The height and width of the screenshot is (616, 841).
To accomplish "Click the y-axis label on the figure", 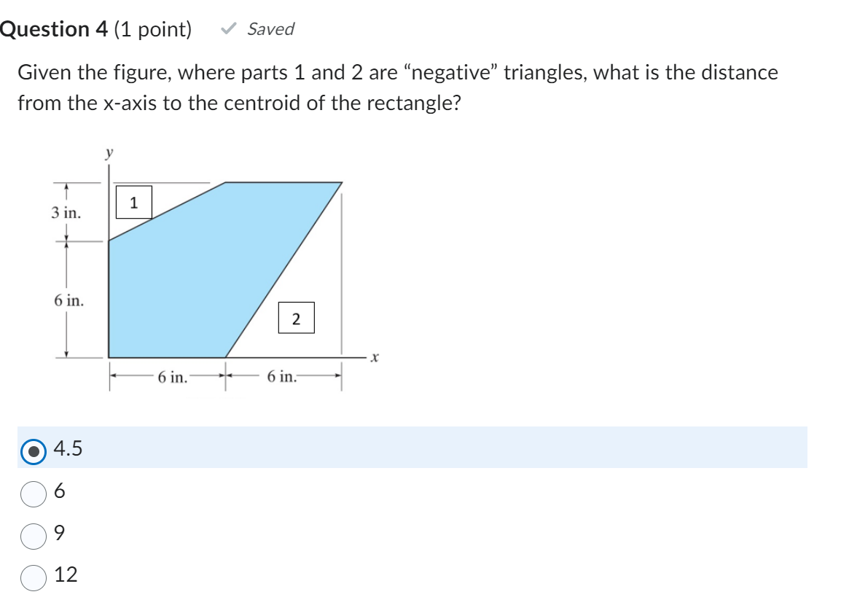I will click(x=107, y=152).
